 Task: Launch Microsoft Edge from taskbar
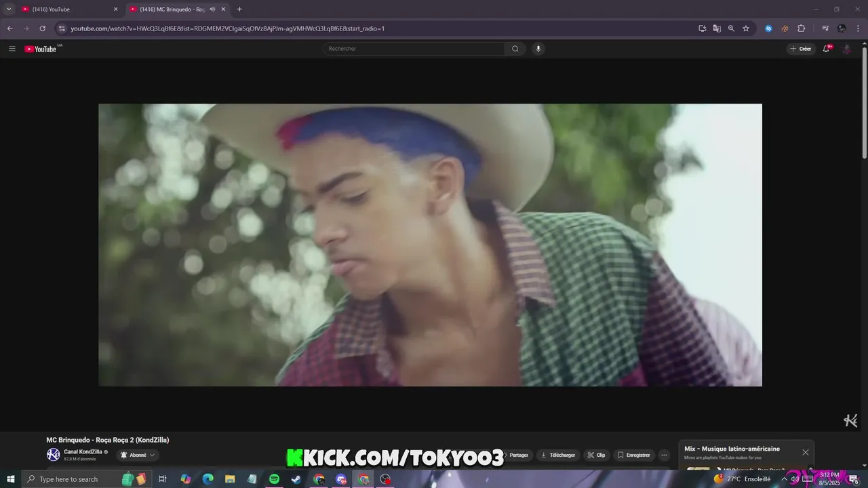[208, 479]
